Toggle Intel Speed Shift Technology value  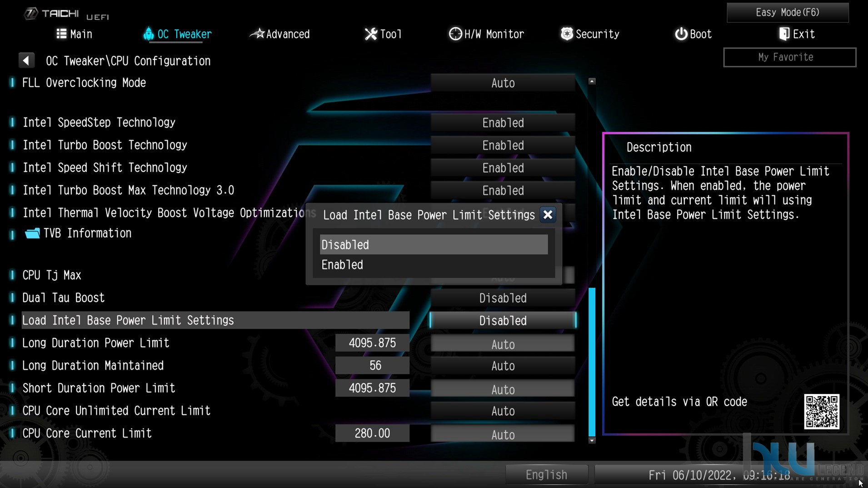(503, 168)
